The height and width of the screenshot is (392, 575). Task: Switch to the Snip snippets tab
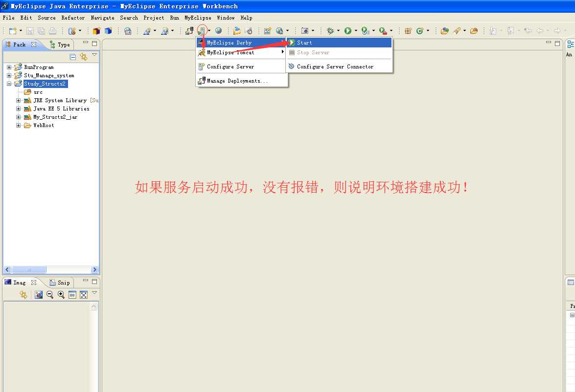tap(60, 283)
